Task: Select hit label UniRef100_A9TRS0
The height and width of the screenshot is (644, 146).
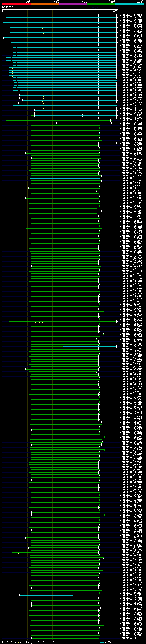Action: pyautogui.click(x=131, y=108)
